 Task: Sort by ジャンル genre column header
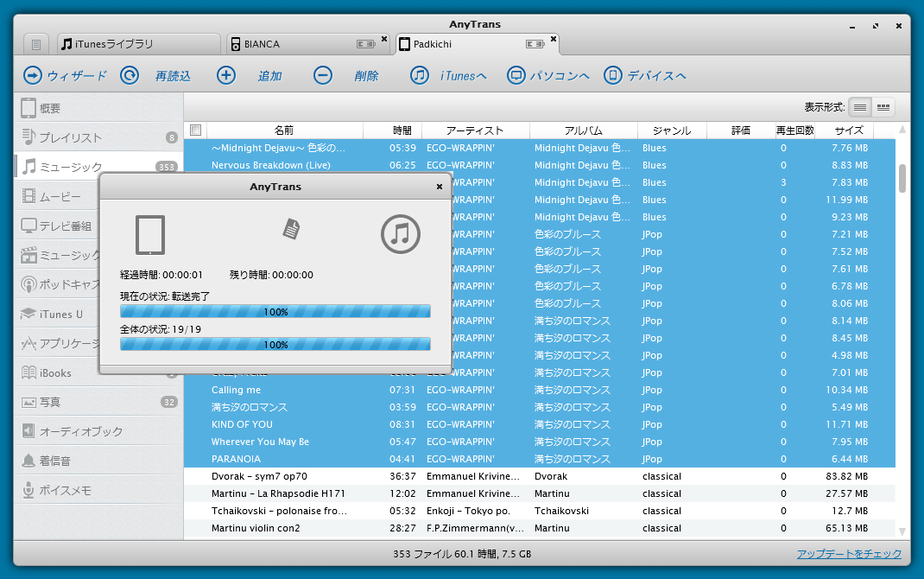point(672,130)
